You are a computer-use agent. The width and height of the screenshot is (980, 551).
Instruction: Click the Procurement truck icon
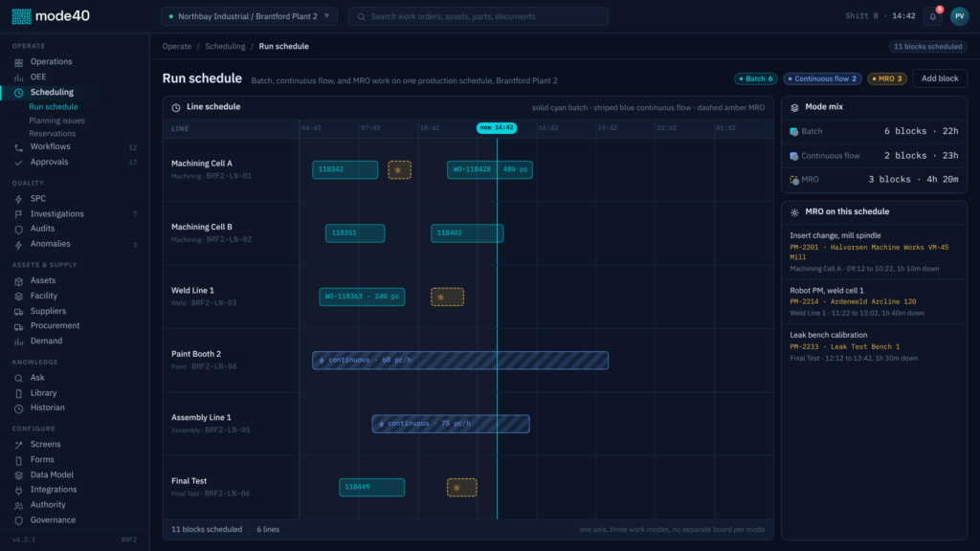tap(19, 326)
